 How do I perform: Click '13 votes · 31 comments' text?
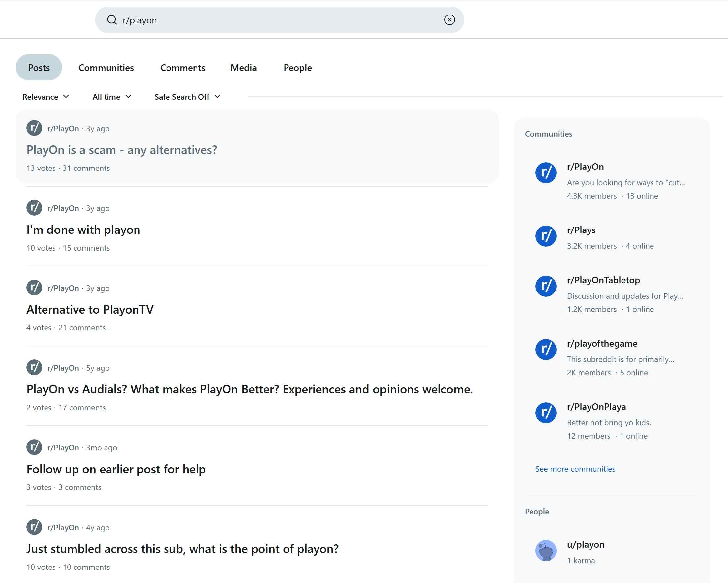68,168
